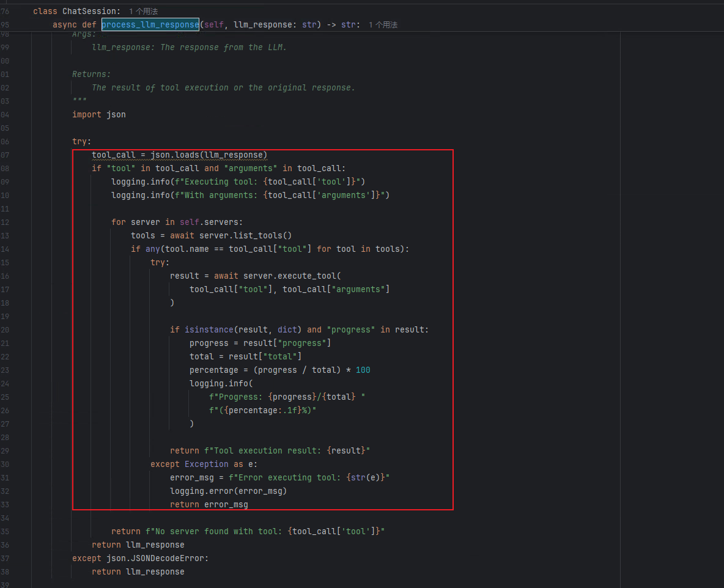Place cursor on the import json statement

click(x=99, y=114)
